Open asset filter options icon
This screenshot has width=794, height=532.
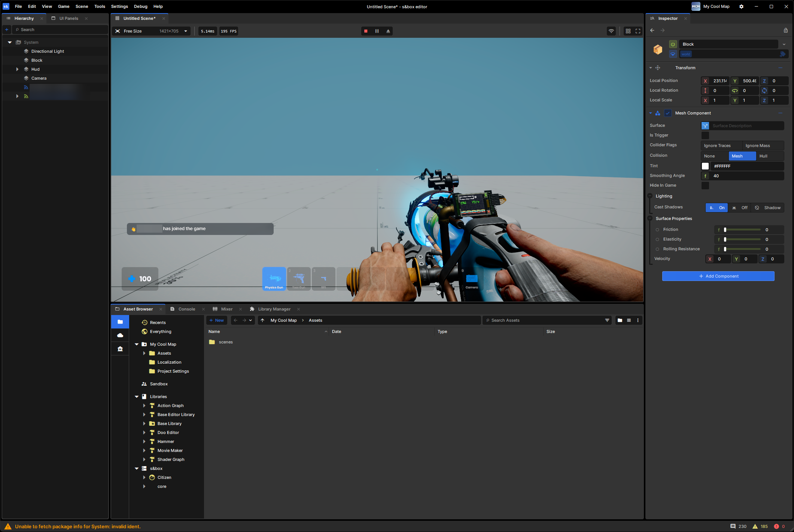pyautogui.click(x=607, y=320)
